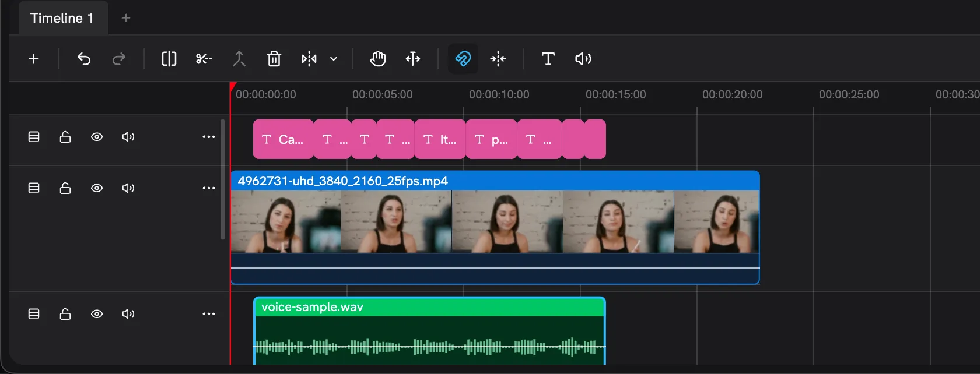Unlock toggle on the text track
Screen dimensions: 980x374
[65, 137]
